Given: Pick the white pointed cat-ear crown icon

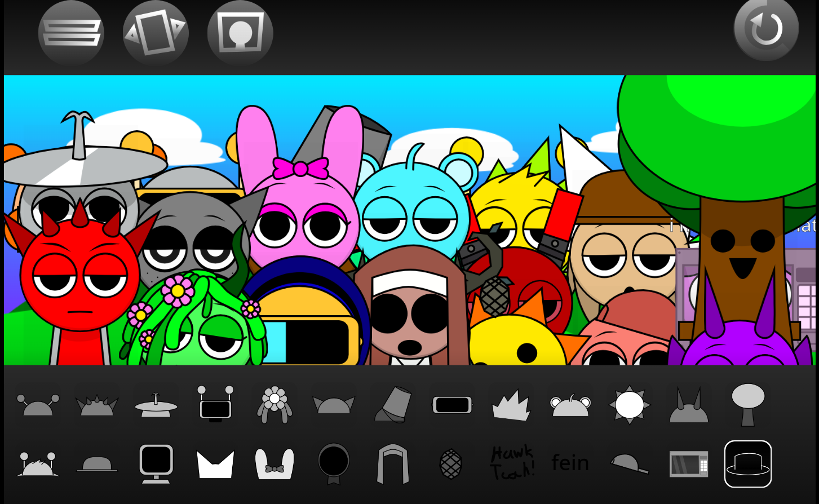Looking at the screenshot, I should point(215,464).
